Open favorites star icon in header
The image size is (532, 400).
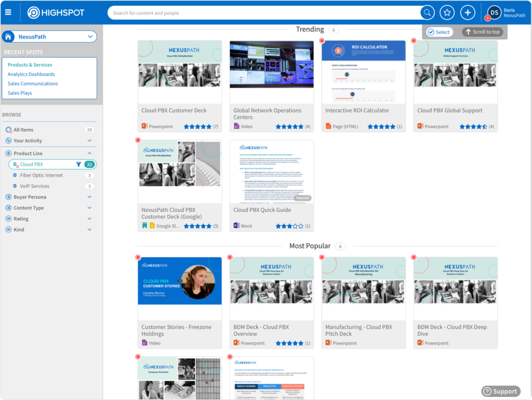[447, 13]
